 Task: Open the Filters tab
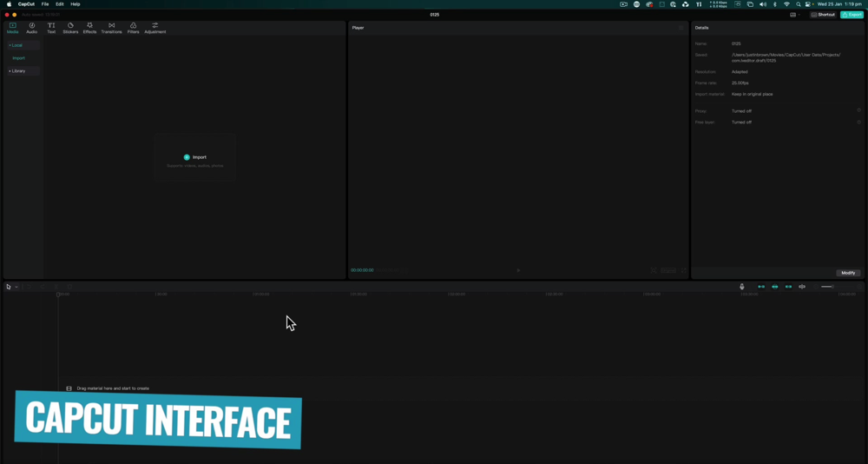(133, 28)
